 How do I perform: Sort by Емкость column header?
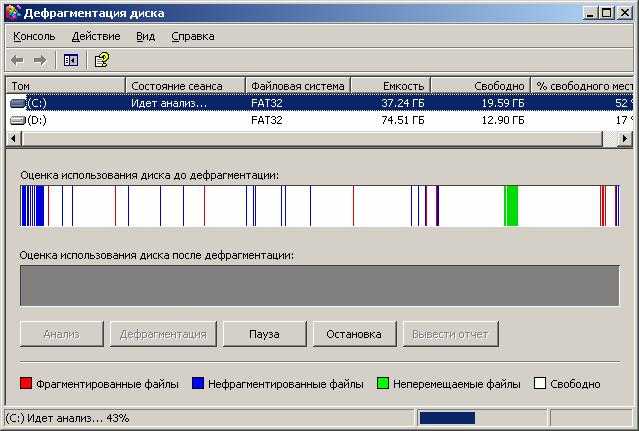(390, 86)
